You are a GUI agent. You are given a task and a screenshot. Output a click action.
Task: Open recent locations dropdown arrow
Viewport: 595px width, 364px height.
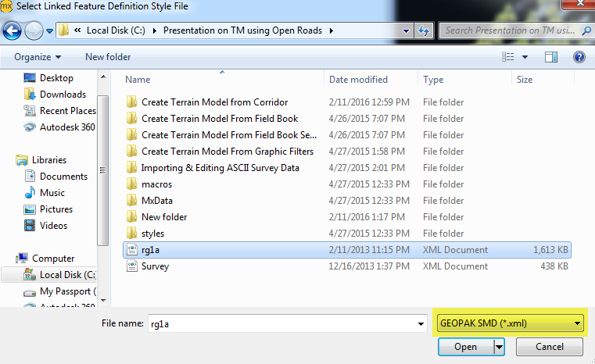pyautogui.click(x=50, y=31)
